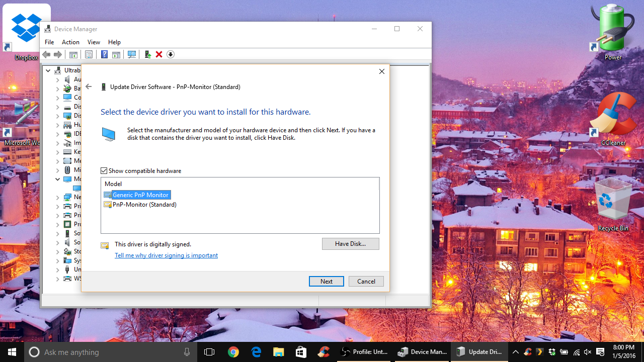Click the blue Help question mark icon
Screen dimensions: 644x362
tap(104, 54)
